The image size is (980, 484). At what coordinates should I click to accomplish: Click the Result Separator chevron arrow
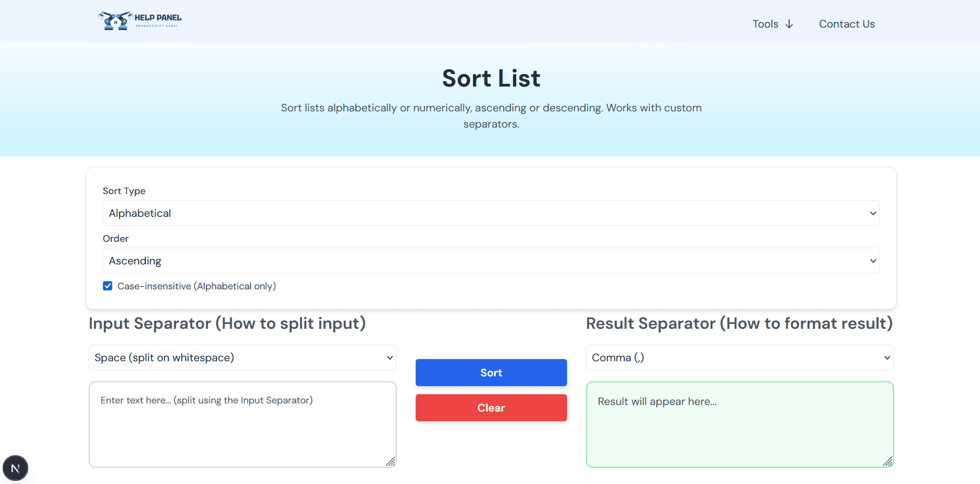point(886,358)
